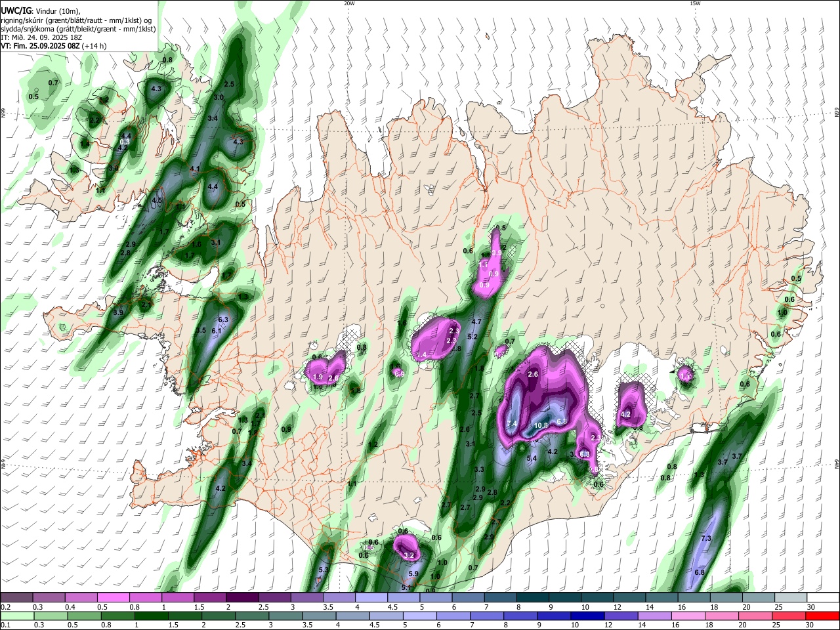This screenshot has height=630, width=840.
Task: Click the '4.7' value on the map
Action: 476,322
